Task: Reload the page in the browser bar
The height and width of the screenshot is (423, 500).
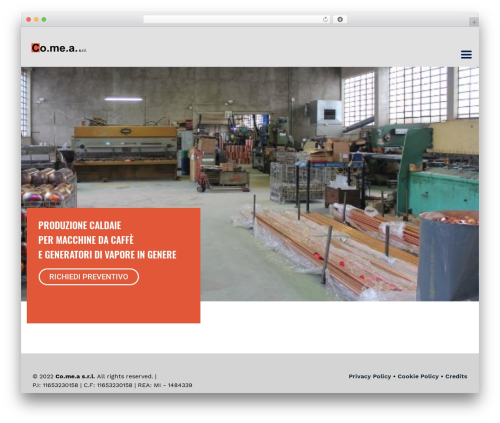Action: click(325, 20)
